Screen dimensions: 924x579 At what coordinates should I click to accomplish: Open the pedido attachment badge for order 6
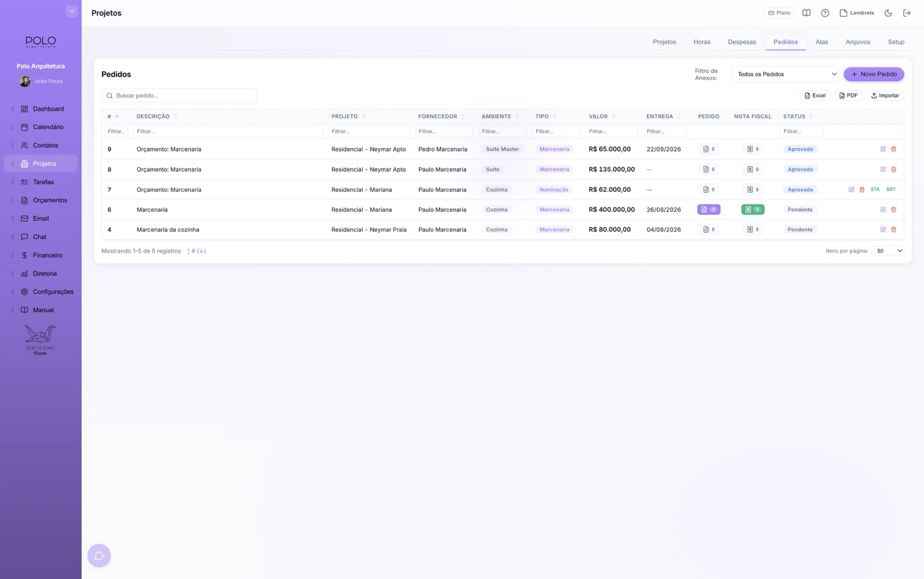click(709, 210)
